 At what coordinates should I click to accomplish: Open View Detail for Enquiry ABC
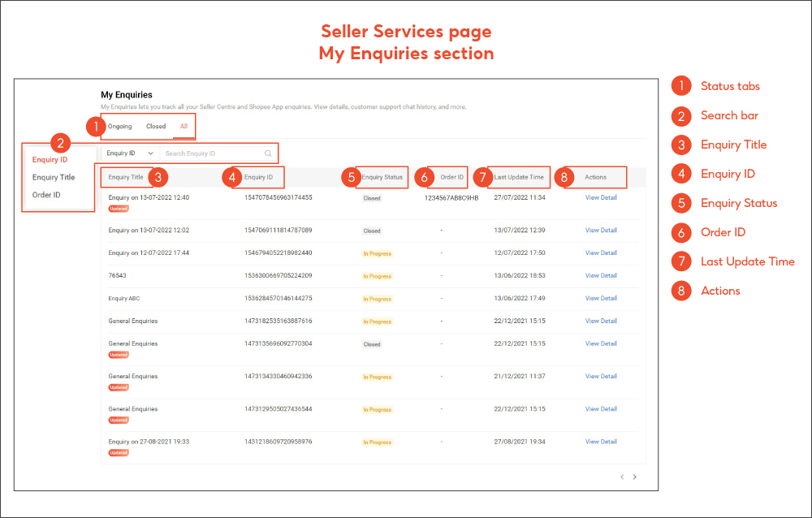click(x=600, y=298)
